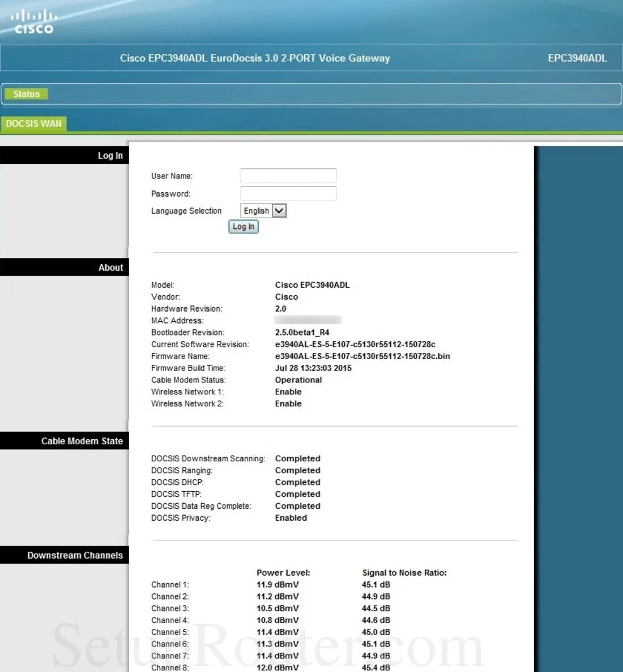
Task: Open the Language Selection dropdown
Action: 263,210
